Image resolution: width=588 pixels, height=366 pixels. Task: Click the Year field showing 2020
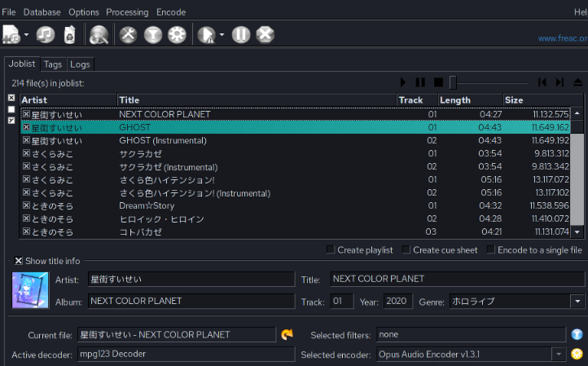(x=398, y=301)
